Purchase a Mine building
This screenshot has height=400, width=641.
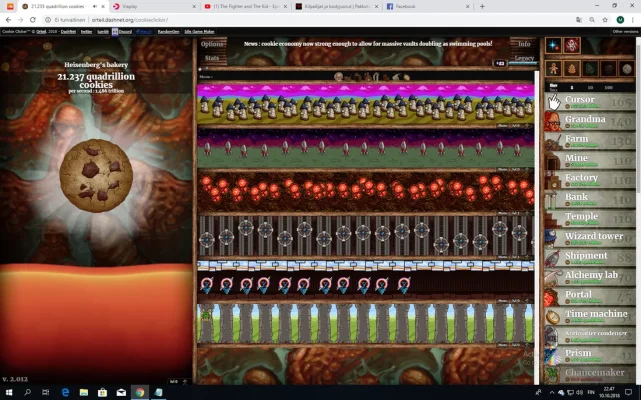point(590,160)
